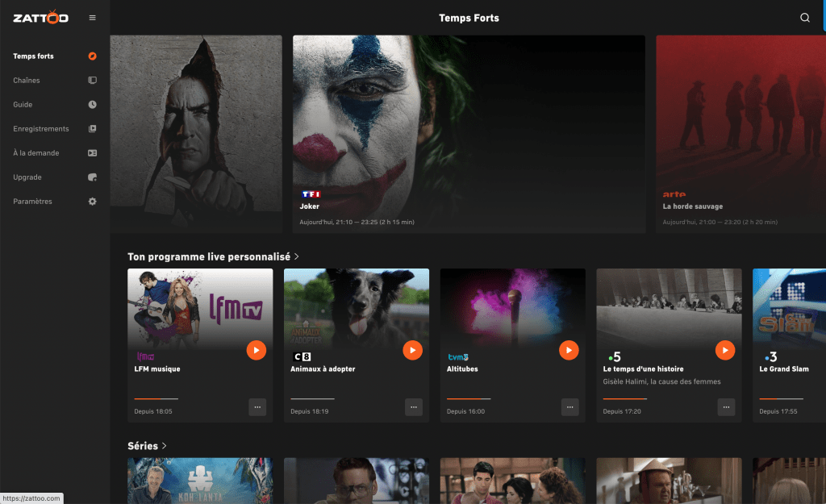Play Le temps d'une histoire
This screenshot has height=504, width=826.
[724, 350]
